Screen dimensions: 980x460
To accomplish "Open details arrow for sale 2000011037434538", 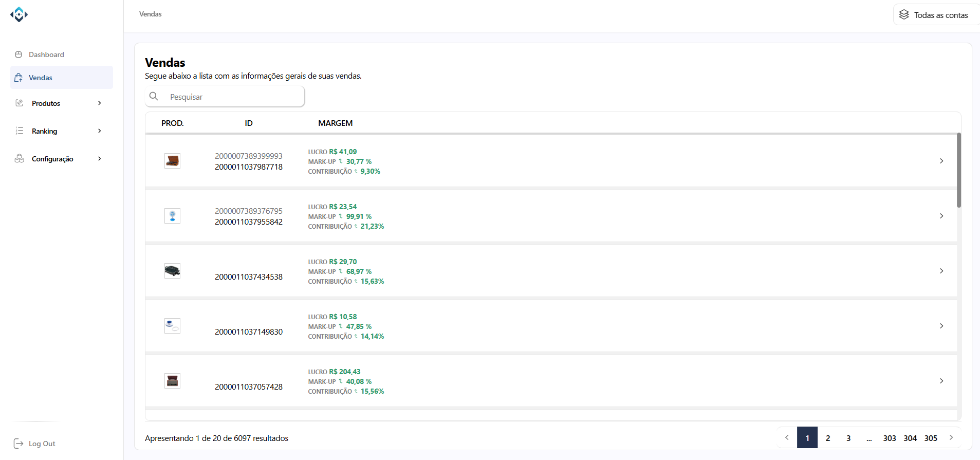I will [x=941, y=271].
